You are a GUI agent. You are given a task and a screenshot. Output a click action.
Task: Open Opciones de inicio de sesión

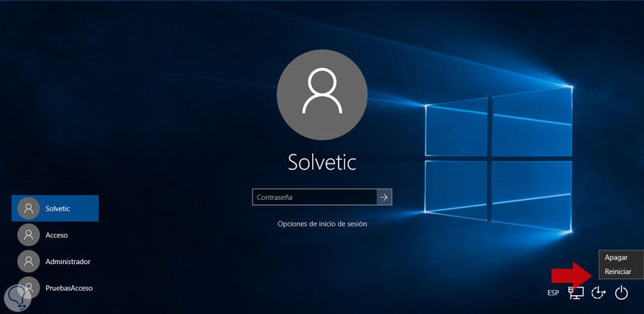click(x=322, y=224)
